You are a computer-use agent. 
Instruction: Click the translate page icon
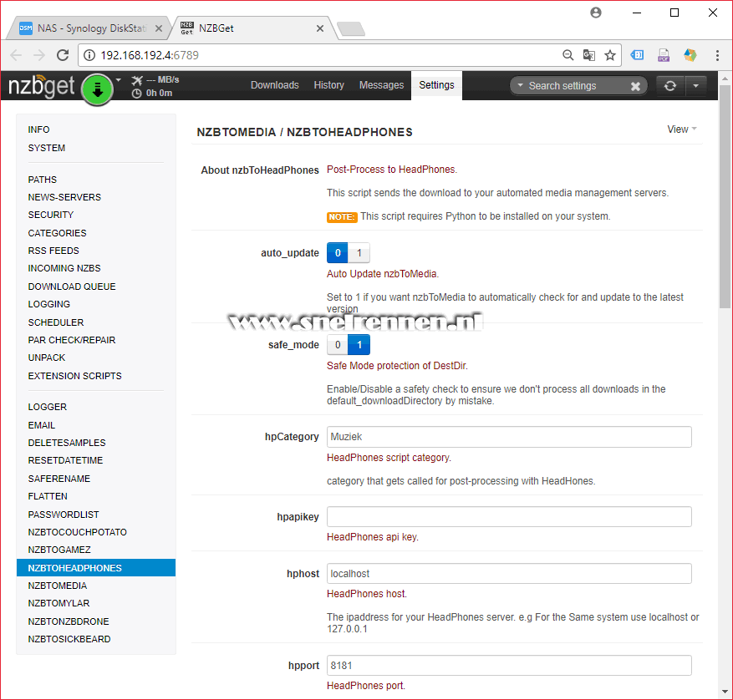[589, 56]
